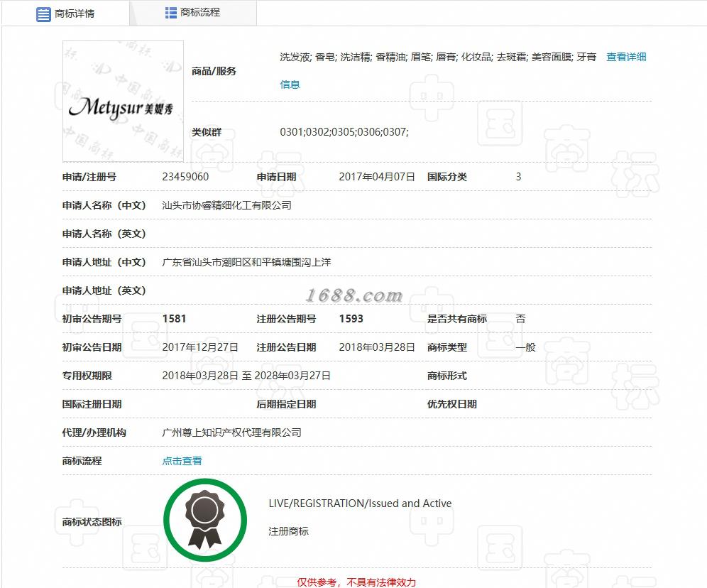The image size is (707, 588).
Task: Click the green registration badge icon
Action: coord(205,520)
